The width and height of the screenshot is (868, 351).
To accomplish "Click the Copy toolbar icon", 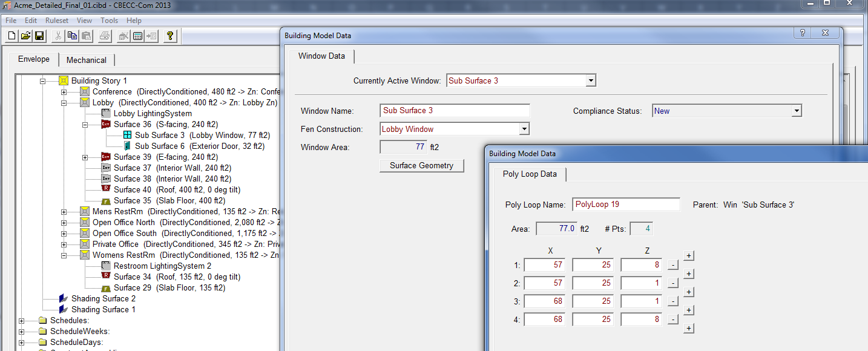I will 72,36.
